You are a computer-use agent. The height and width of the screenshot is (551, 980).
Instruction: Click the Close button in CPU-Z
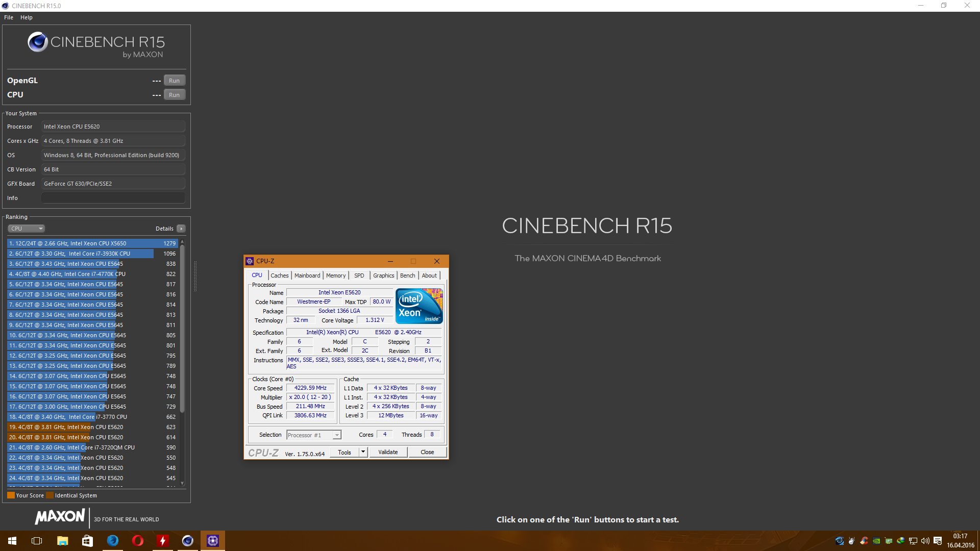[427, 453]
